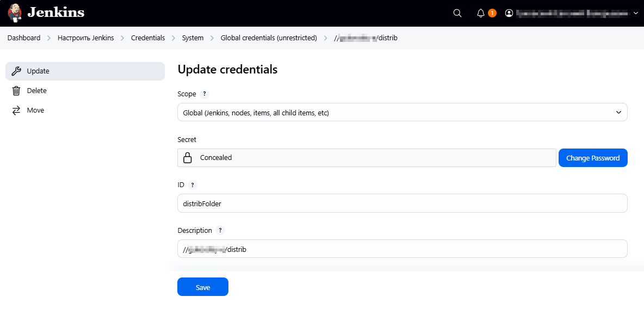Click the Jenkins butler logo icon
Screen dimensions: 644x321
pos(15,13)
